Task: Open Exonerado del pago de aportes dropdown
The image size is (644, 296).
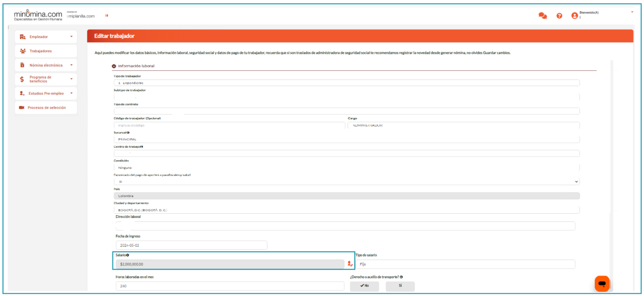Action: [x=346, y=182]
